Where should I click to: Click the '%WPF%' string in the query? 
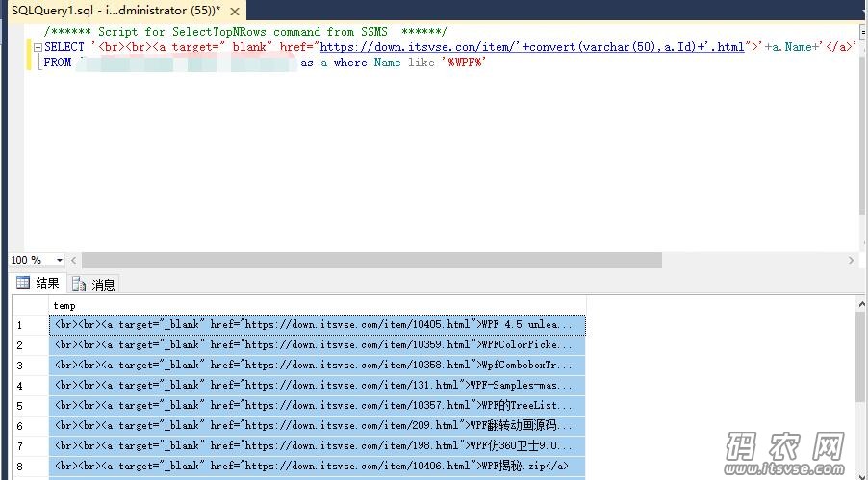coord(463,63)
